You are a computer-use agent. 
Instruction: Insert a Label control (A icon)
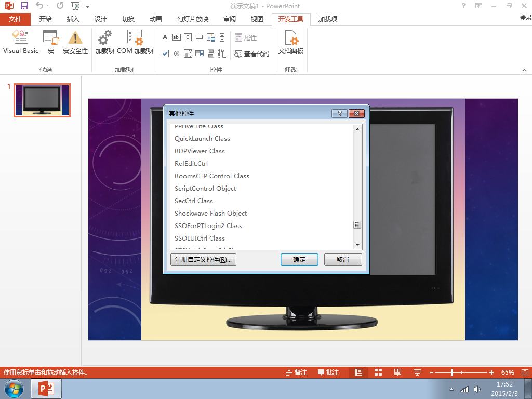(165, 37)
